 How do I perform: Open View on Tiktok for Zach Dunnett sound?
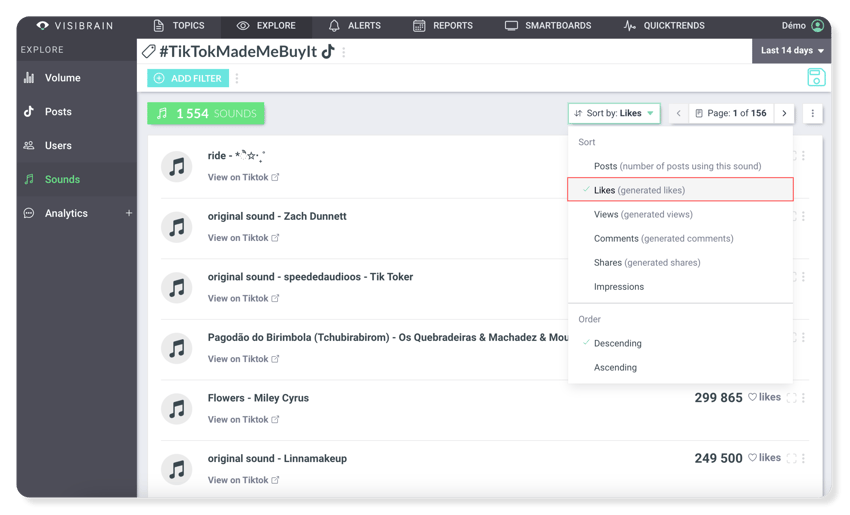pos(243,238)
